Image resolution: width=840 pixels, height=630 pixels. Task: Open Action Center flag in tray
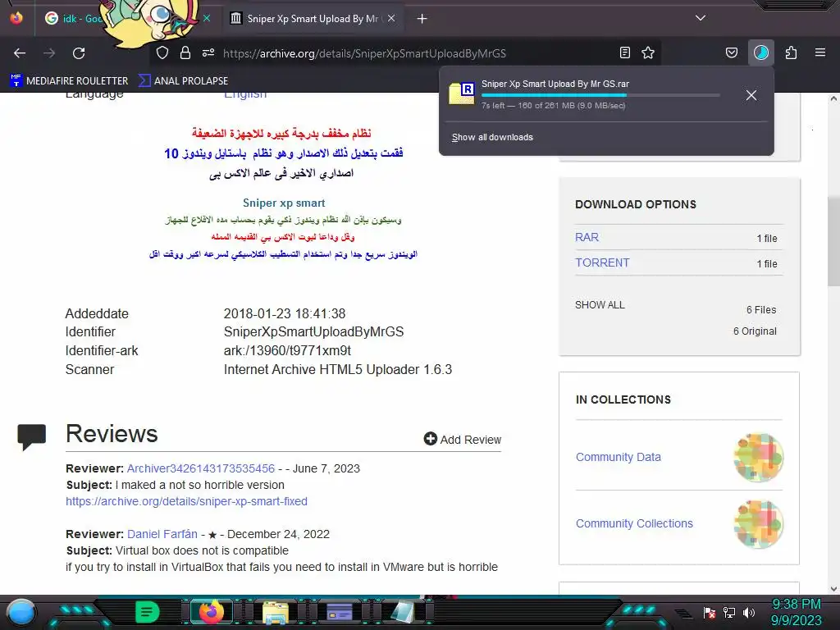point(710,612)
